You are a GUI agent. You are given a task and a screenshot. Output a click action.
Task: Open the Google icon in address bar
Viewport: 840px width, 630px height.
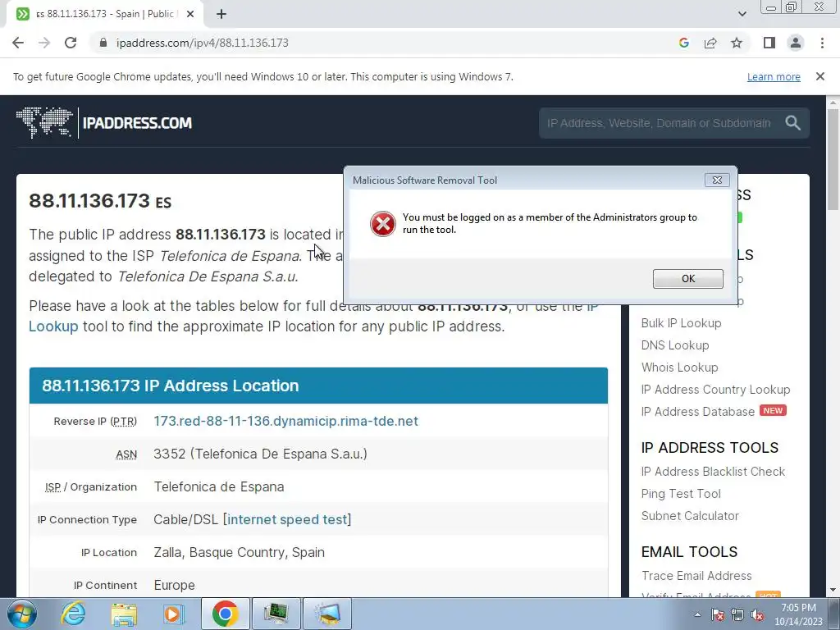(683, 43)
